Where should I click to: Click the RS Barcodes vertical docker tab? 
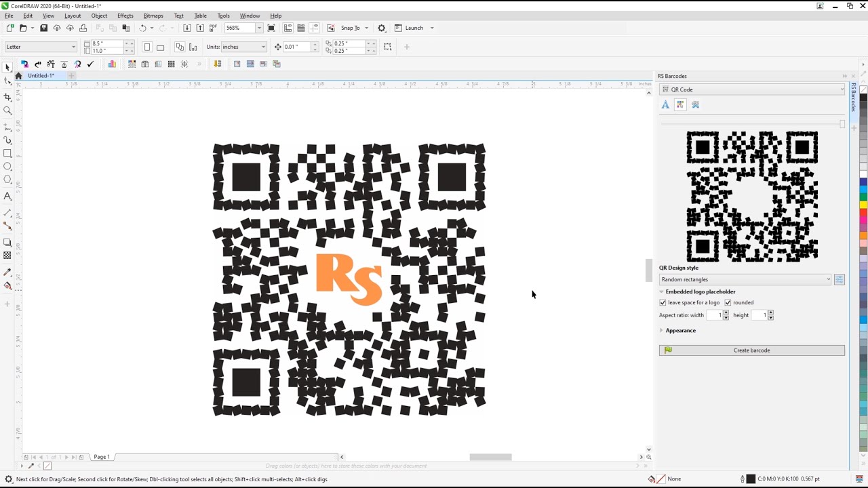click(854, 98)
